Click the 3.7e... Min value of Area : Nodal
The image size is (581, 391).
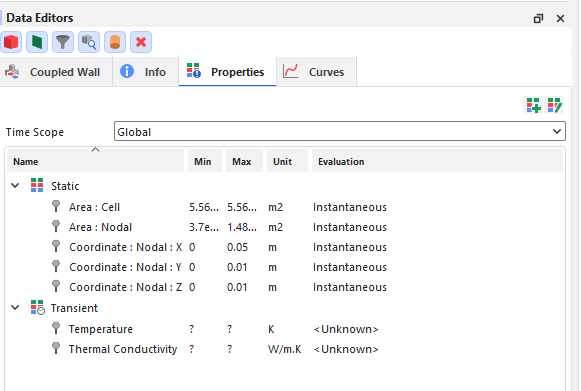tap(204, 227)
